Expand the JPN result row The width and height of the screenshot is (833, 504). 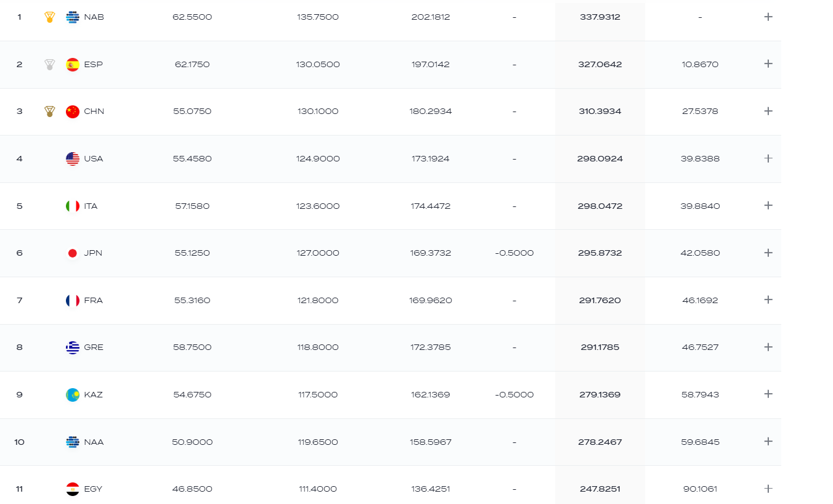(768, 253)
